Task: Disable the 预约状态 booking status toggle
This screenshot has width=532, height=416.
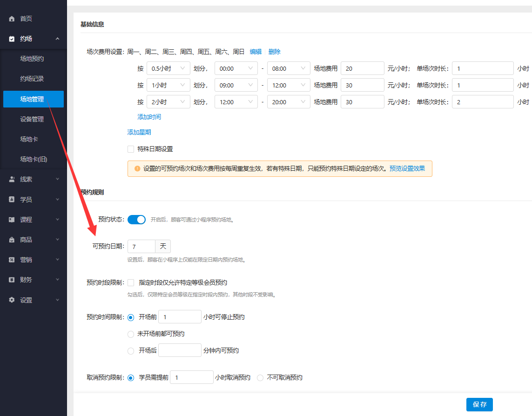Action: point(136,219)
